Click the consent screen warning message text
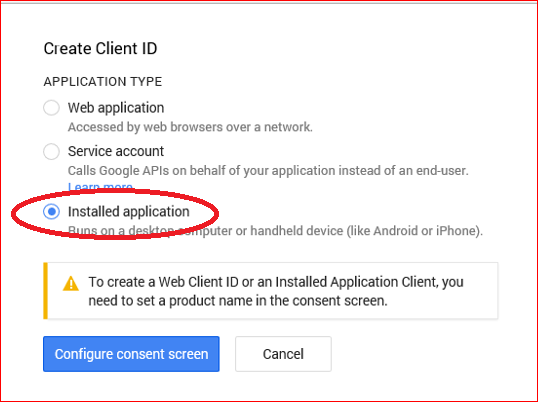Screen dimensions: 538x402 276,291
